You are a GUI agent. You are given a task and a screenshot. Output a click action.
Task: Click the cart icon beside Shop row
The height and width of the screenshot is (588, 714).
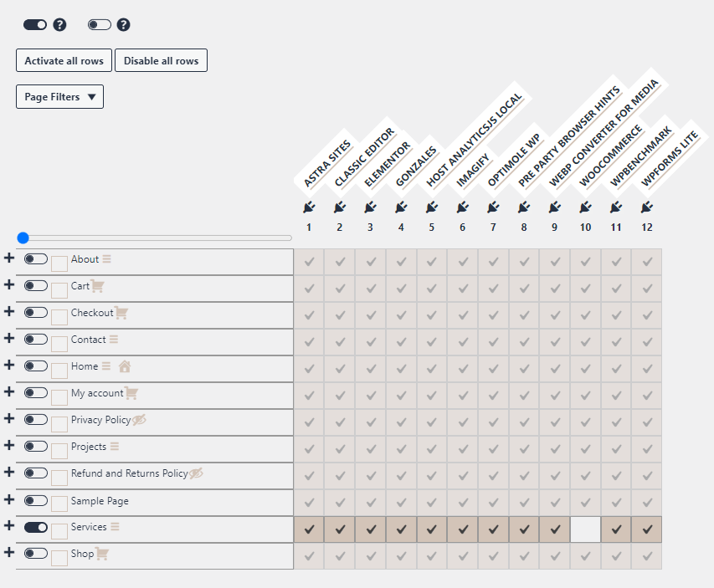click(101, 554)
